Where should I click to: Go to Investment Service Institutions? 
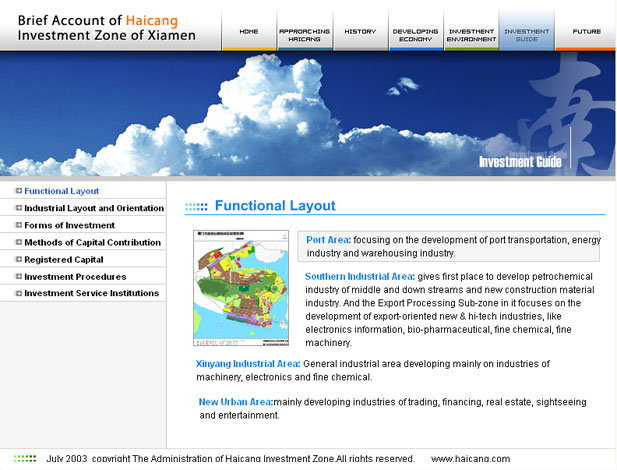pos(91,293)
